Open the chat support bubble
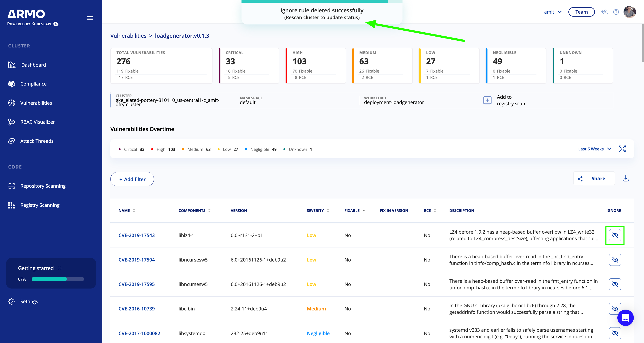Image resolution: width=644 pixels, height=343 pixels. pos(625,318)
